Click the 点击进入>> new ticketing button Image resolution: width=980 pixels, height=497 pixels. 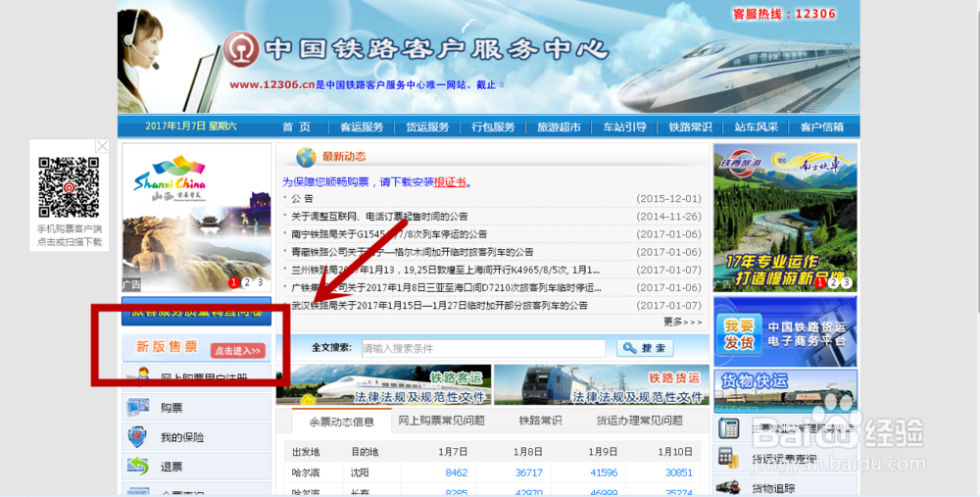pos(237,351)
